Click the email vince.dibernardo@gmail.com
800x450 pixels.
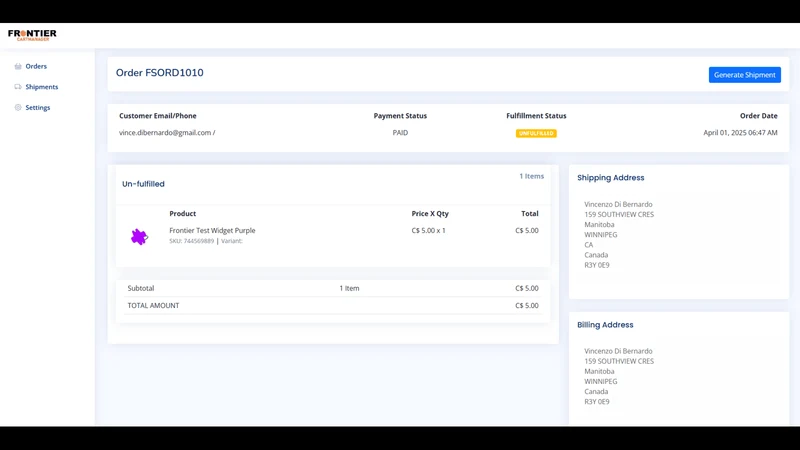165,133
